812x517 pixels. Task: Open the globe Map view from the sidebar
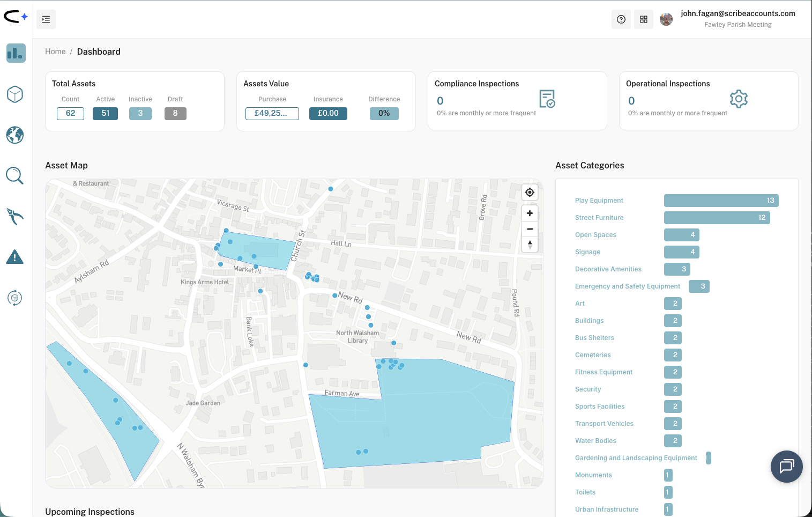click(14, 135)
